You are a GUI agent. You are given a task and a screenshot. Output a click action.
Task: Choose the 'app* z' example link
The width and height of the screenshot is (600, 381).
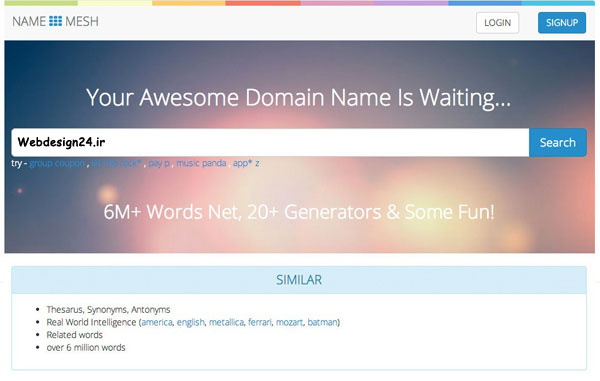click(246, 163)
